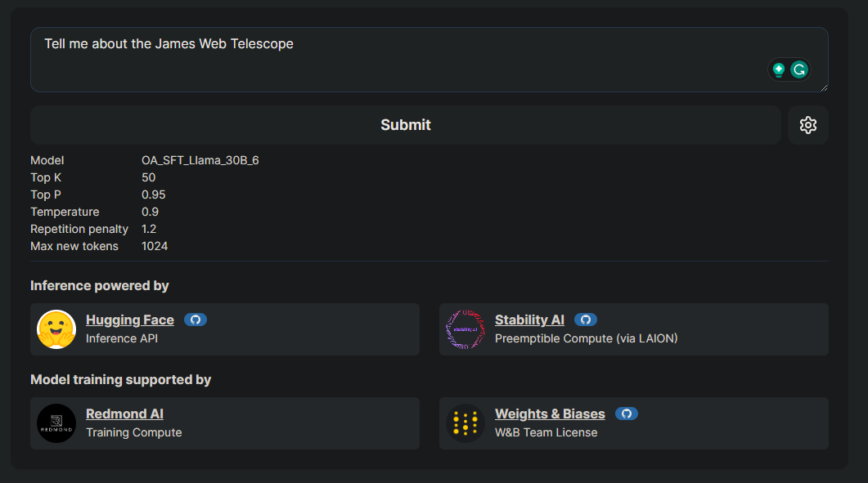
Task: Click the Stability AI circular logo
Action: (465, 329)
